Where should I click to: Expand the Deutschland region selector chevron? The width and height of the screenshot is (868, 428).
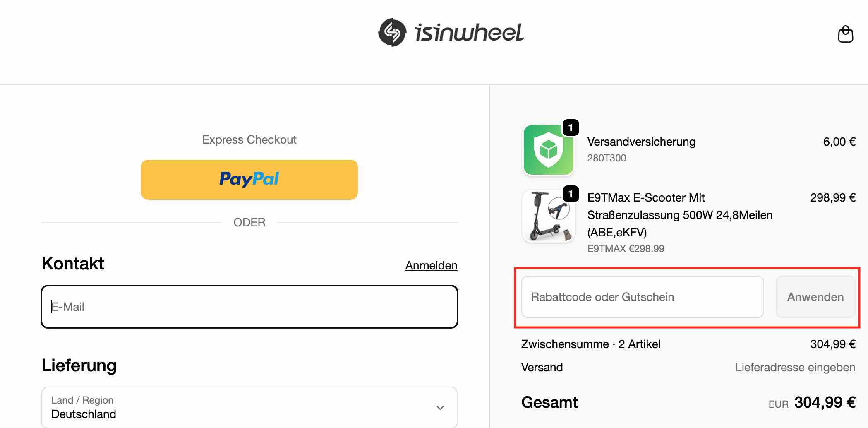point(440,408)
